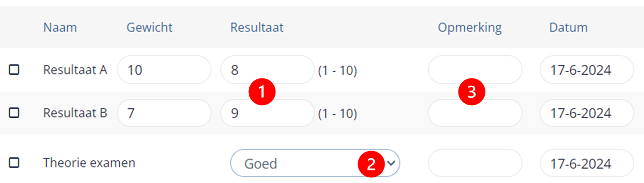
Task: Click the red marker number 1
Action: tap(261, 91)
